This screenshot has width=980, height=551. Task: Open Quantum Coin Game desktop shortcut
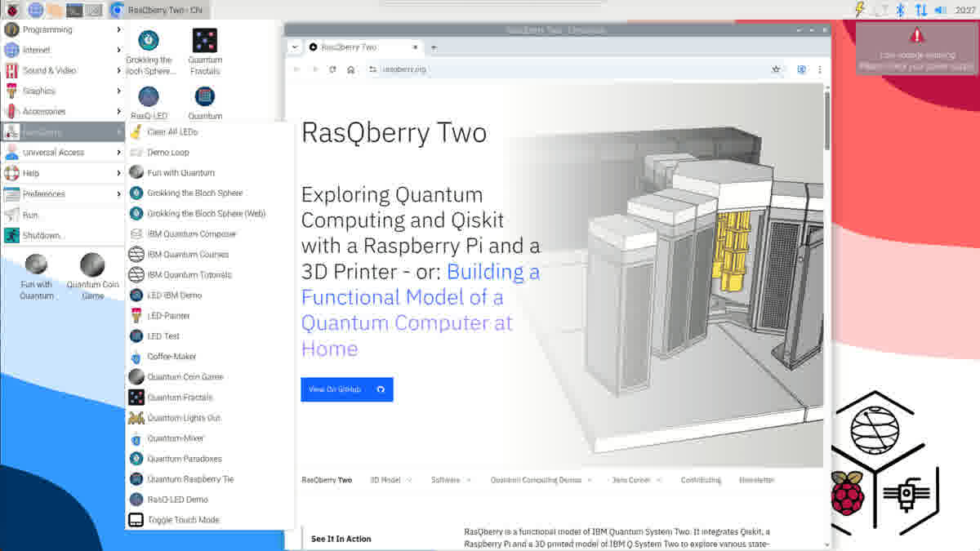coord(92,278)
